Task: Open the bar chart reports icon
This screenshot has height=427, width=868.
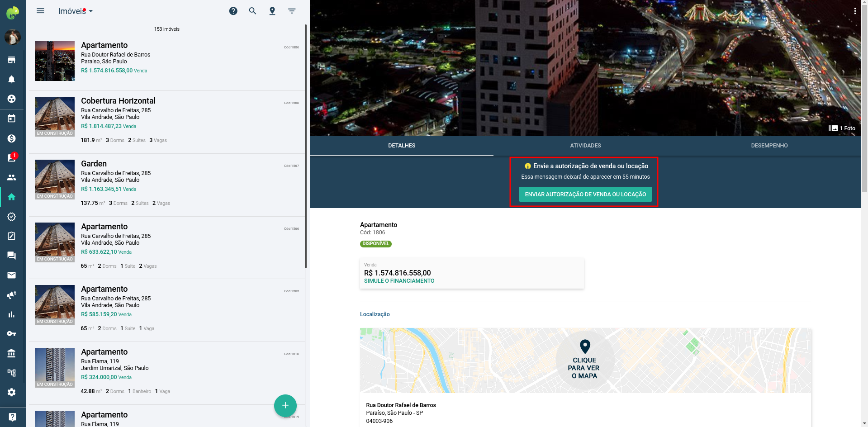Action: [x=12, y=314]
